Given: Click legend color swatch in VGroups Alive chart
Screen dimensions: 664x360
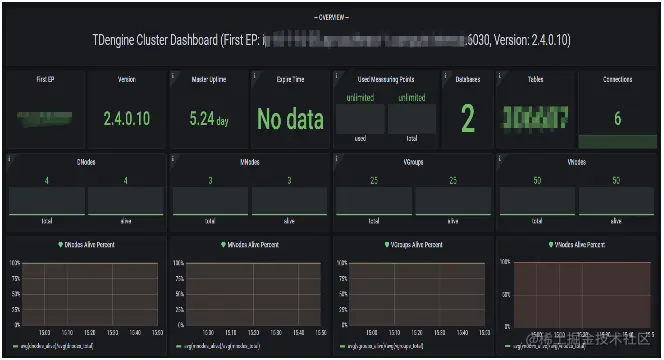Looking at the screenshot, I should (343, 346).
